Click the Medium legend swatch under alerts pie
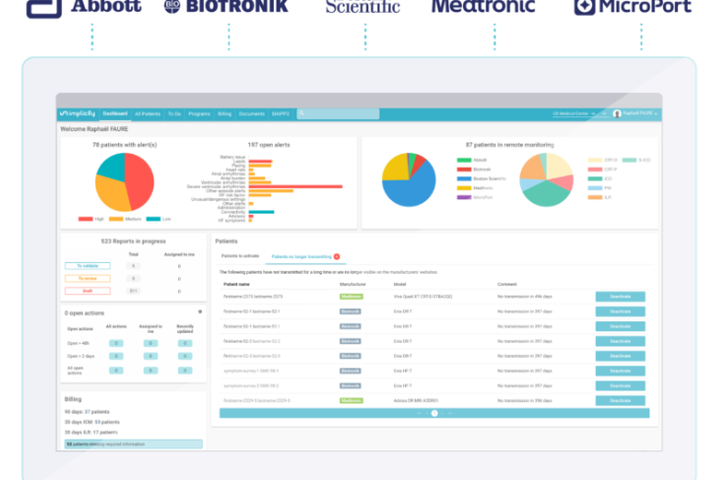Image resolution: width=720 pixels, height=480 pixels. [116, 219]
